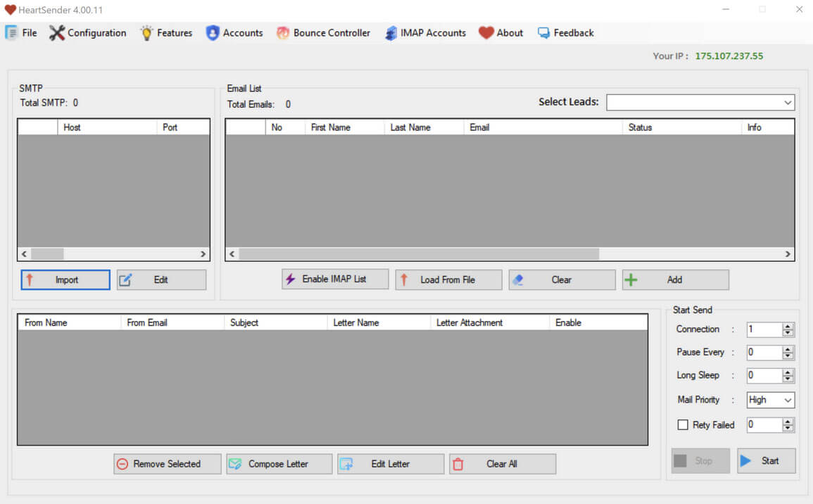The image size is (813, 504).
Task: Click the Status column header
Action: click(682, 127)
